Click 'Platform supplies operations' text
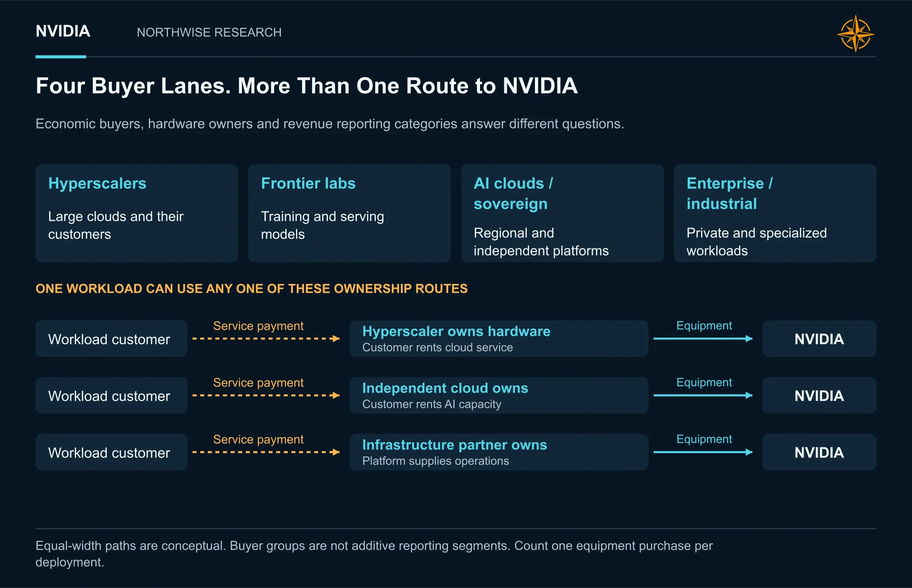 pos(435,461)
